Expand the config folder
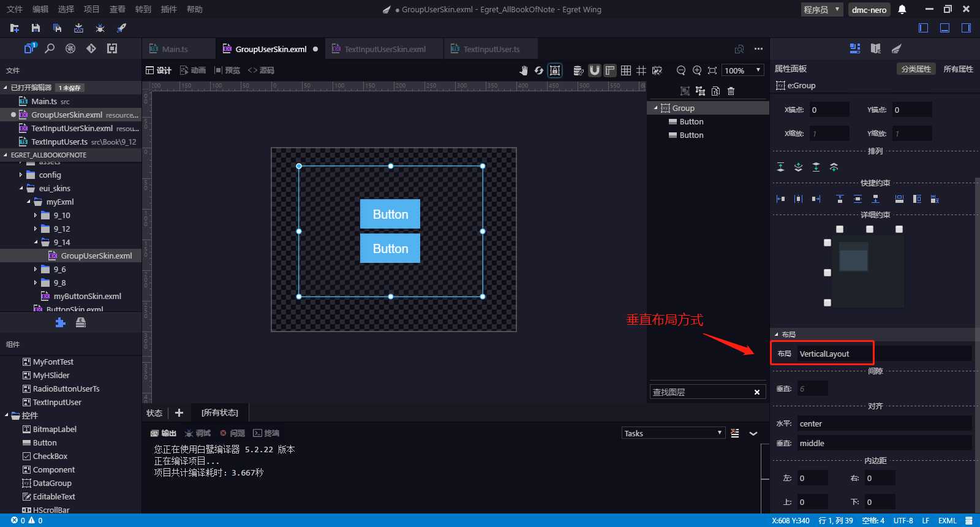Screen dimensions: 980x527 tap(21, 175)
